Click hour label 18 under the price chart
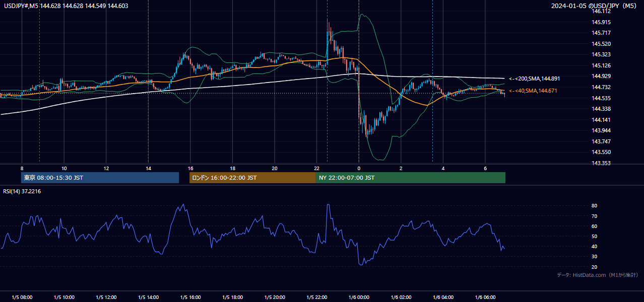The width and height of the screenshot is (644, 302). pyautogui.click(x=232, y=168)
